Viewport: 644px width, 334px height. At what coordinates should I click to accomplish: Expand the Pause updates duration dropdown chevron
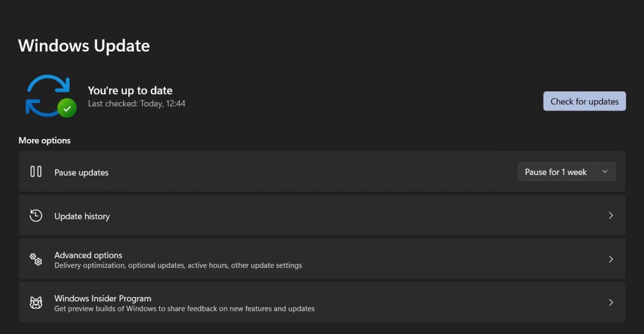[605, 171]
